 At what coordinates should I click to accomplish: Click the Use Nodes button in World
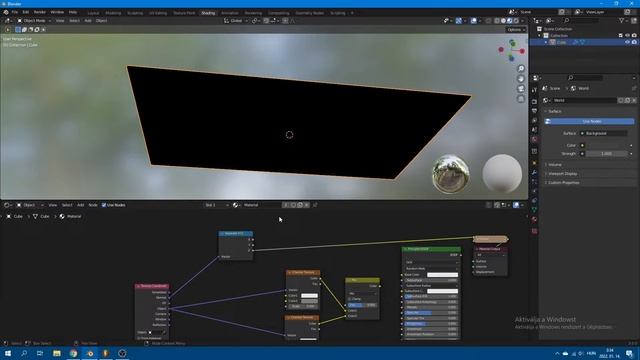[590, 121]
